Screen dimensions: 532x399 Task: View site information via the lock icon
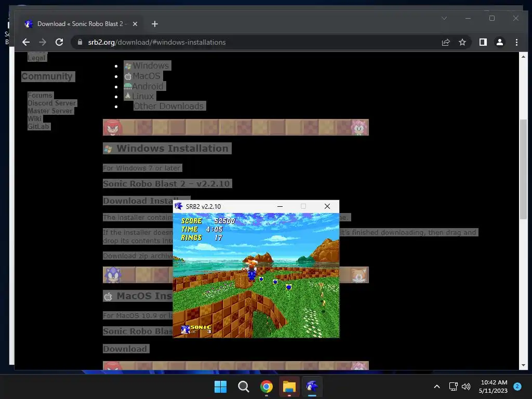[80, 42]
